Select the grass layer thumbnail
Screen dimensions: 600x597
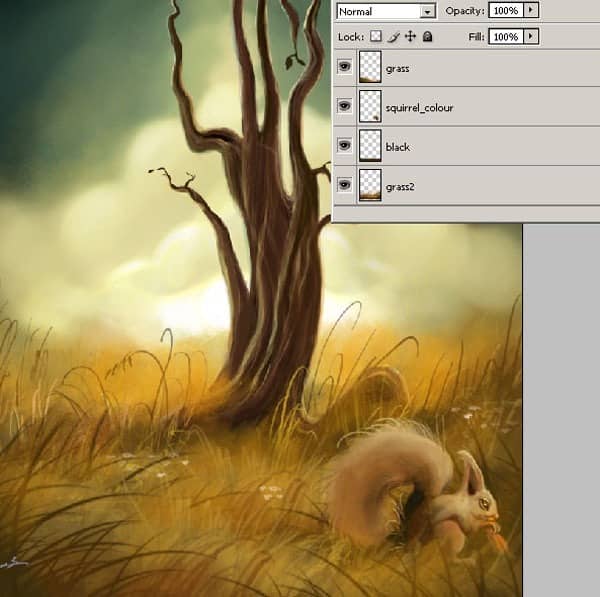tap(370, 67)
